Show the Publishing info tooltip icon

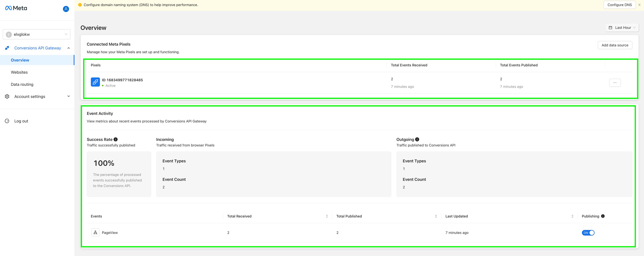[x=603, y=216]
